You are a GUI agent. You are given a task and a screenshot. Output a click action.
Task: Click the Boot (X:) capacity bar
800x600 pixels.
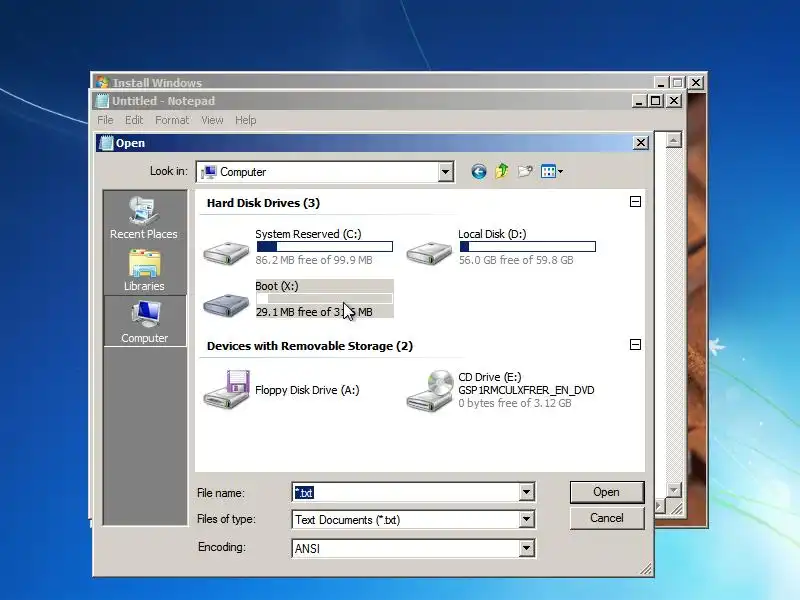[x=324, y=299]
